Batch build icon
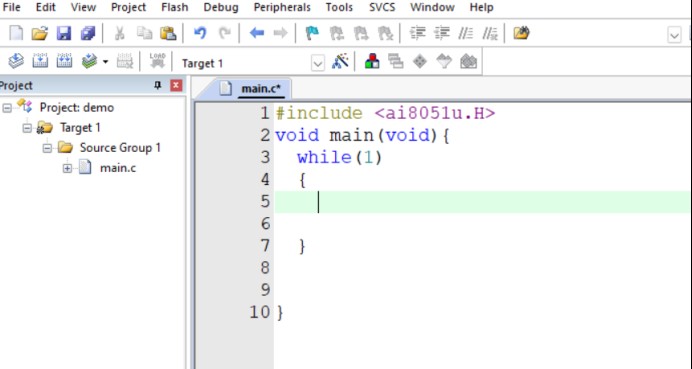Image resolution: width=692 pixels, height=369 pixels. pyautogui.click(x=89, y=61)
